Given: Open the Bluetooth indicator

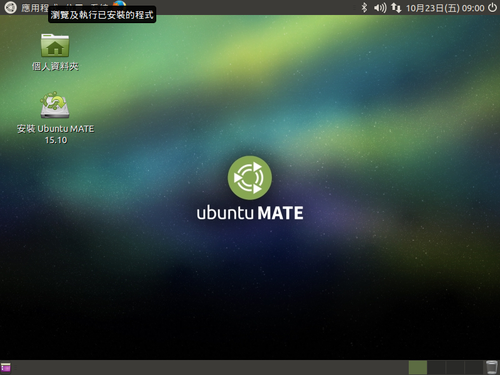Looking at the screenshot, I should [x=364, y=7].
